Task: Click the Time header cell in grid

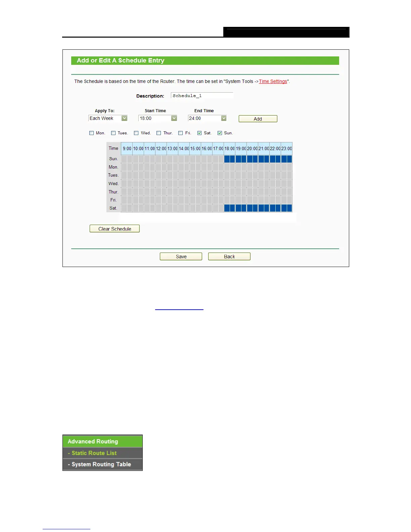Action: (x=113, y=148)
